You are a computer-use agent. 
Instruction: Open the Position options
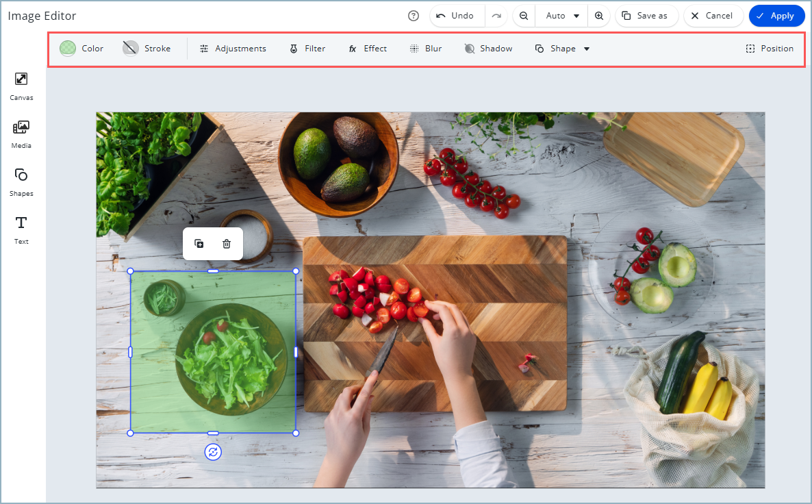pyautogui.click(x=770, y=48)
